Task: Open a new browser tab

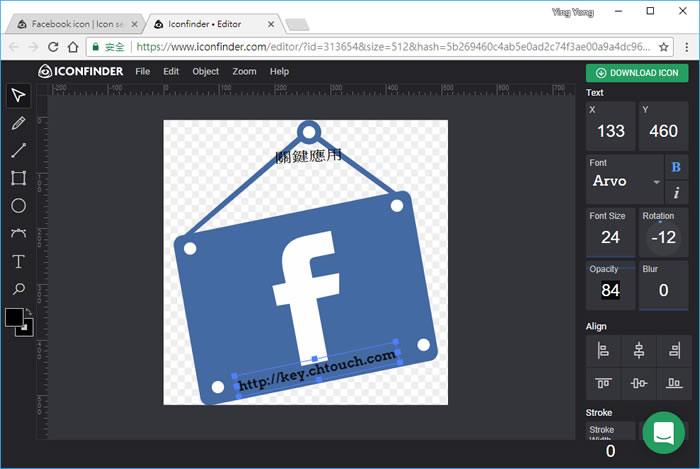Action: [x=297, y=25]
